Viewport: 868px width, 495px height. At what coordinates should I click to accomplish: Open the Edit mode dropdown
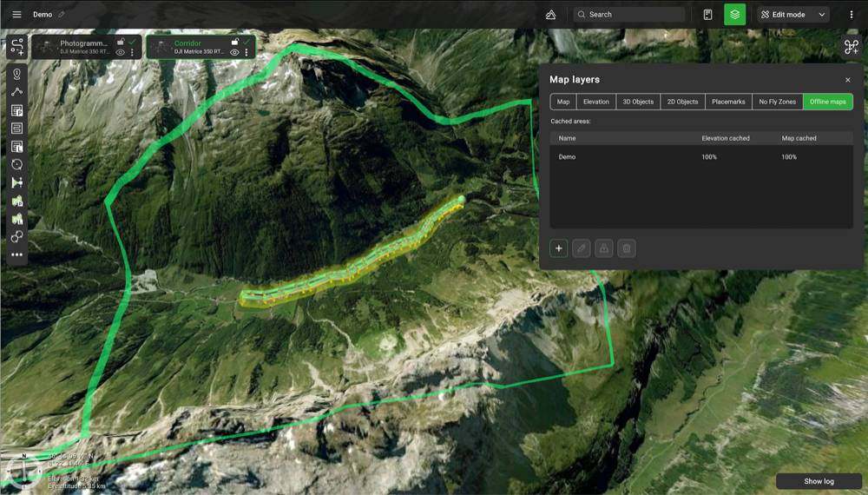click(793, 15)
